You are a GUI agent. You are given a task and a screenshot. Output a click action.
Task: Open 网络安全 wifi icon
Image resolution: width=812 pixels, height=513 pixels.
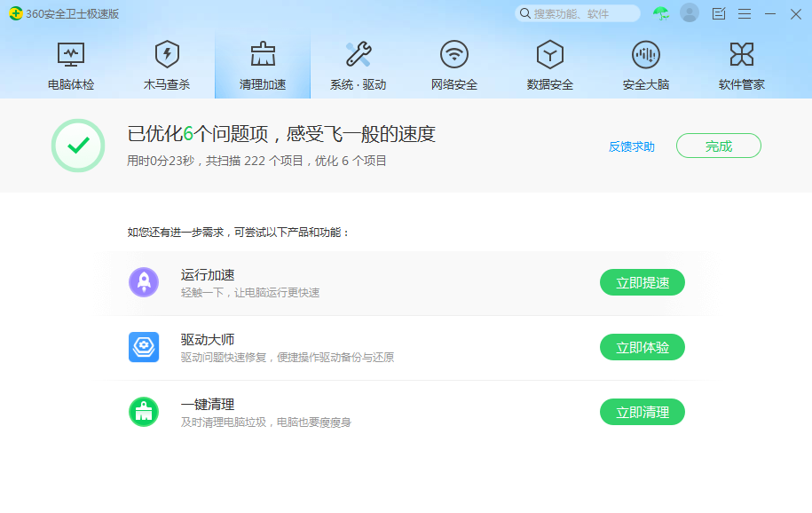point(454,54)
